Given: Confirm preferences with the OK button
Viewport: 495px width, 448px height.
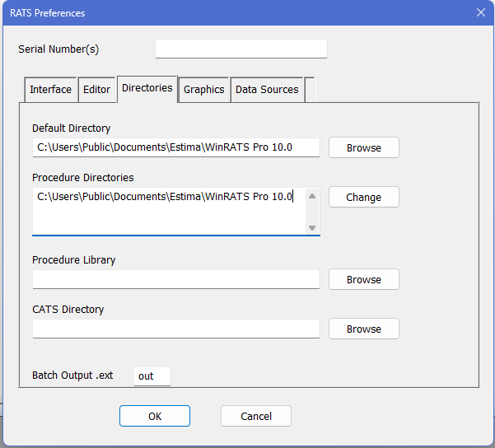Looking at the screenshot, I should pyautogui.click(x=155, y=417).
